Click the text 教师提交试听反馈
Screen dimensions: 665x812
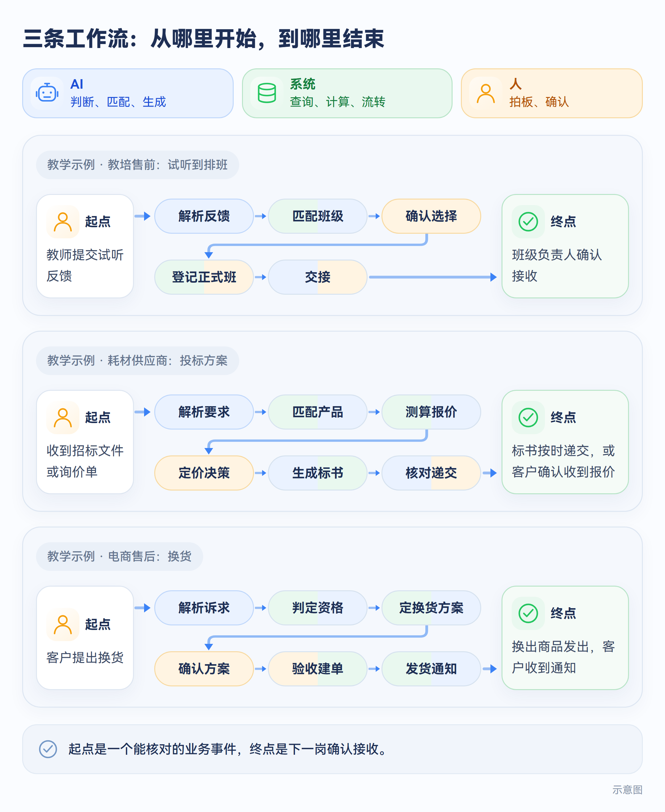(x=85, y=265)
